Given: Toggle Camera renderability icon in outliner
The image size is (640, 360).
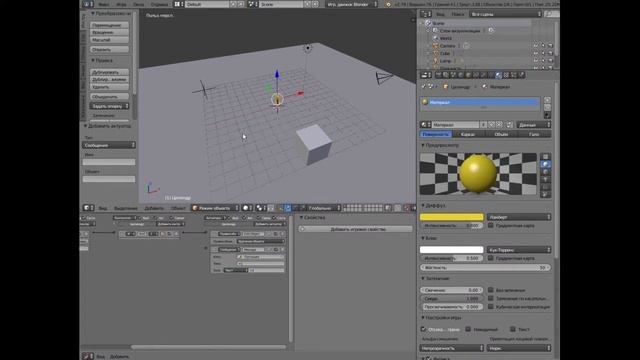Looking at the screenshot, I should 550,46.
